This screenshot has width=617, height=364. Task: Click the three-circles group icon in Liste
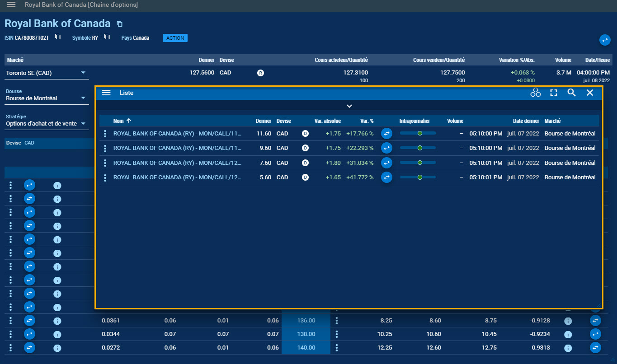(536, 93)
